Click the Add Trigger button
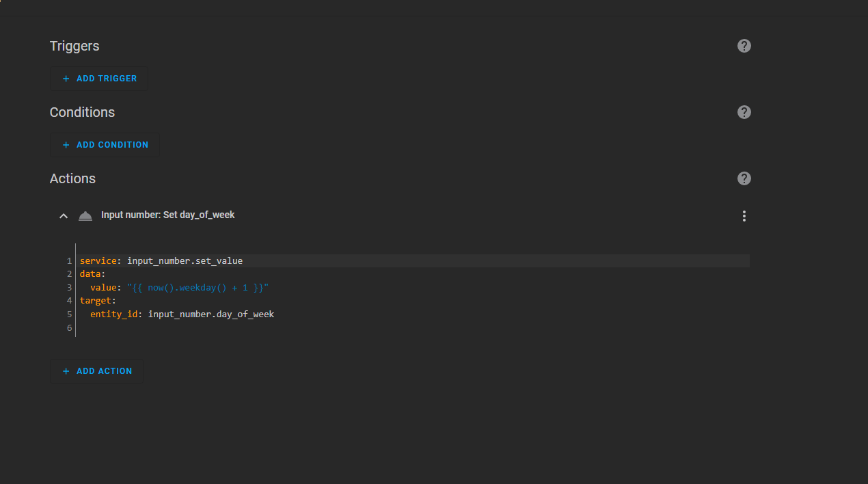Image resolution: width=868 pixels, height=484 pixels. [98, 78]
